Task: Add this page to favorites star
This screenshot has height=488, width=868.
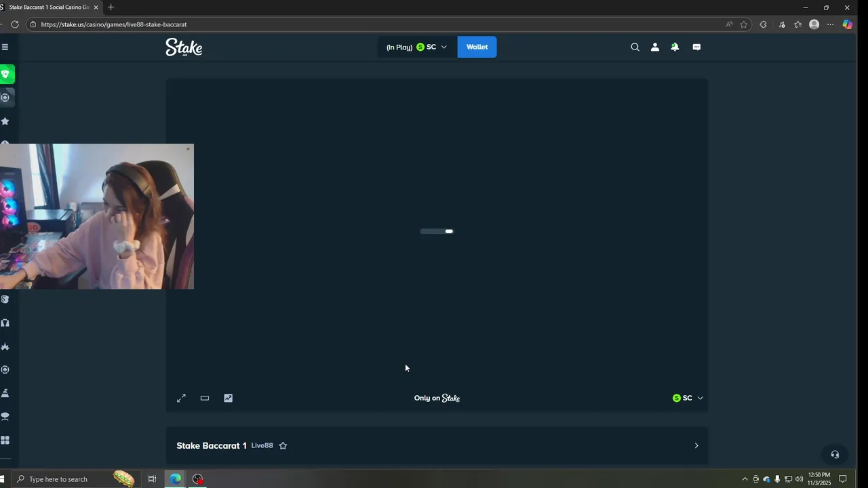Action: click(744, 24)
